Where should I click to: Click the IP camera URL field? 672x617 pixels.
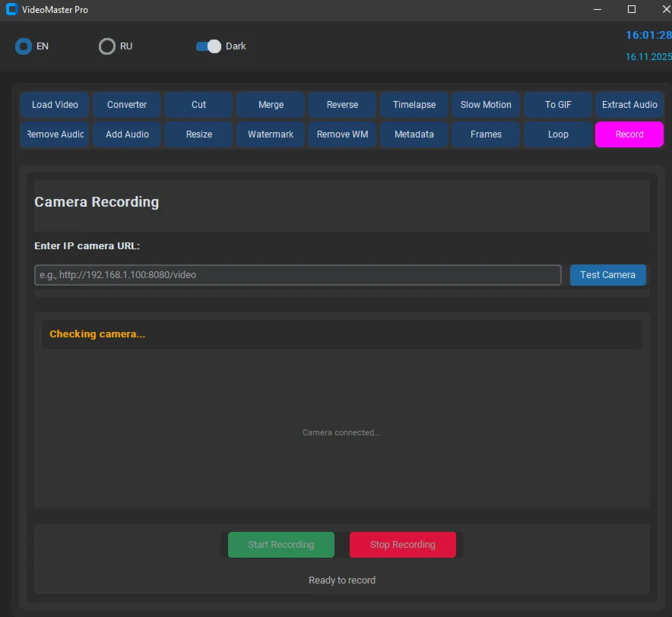[x=297, y=275]
